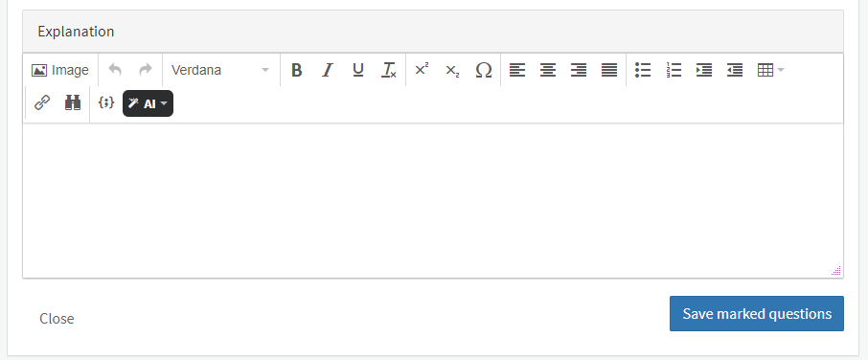The image size is (868, 360).
Task: Undo the last edit
Action: (115, 70)
